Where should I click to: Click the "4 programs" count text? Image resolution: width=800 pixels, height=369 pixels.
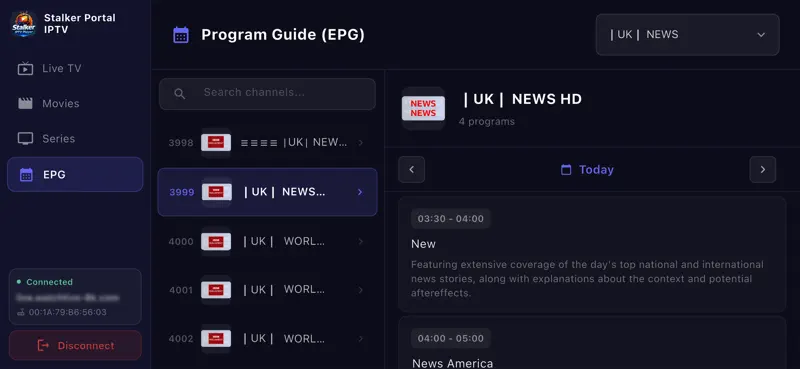(x=487, y=121)
